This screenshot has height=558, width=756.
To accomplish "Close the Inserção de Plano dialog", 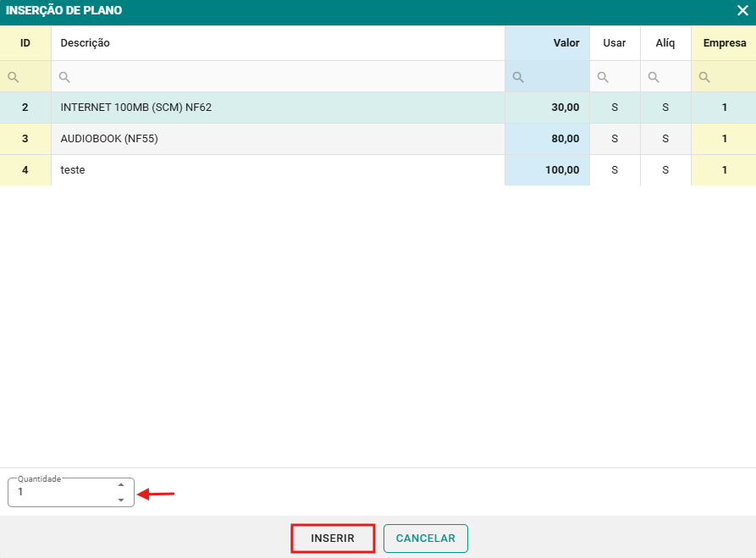I will point(742,11).
